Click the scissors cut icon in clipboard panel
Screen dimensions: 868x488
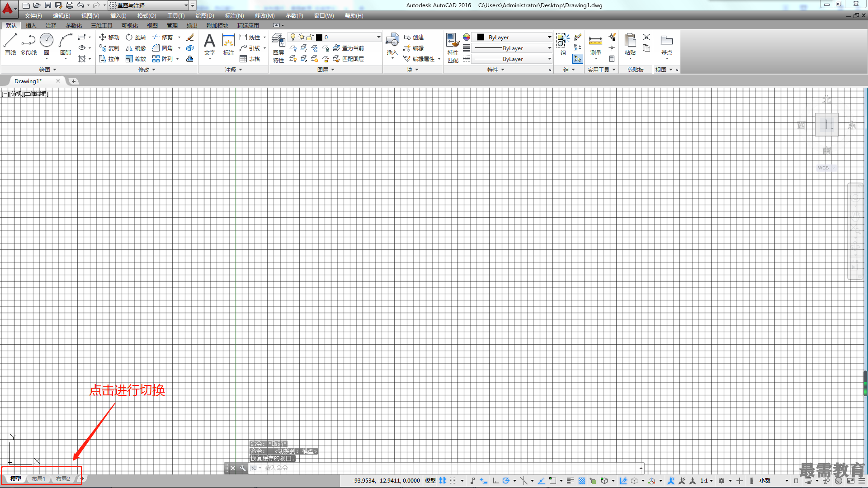646,37
